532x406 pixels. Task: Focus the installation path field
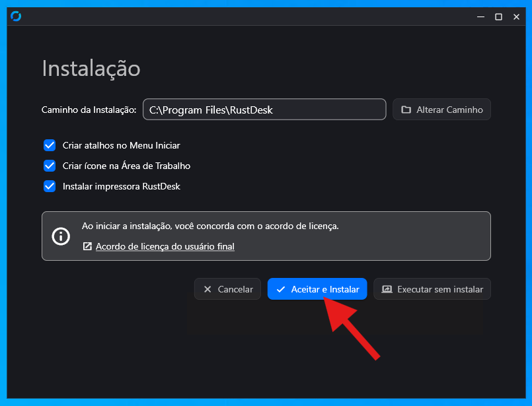click(x=264, y=110)
